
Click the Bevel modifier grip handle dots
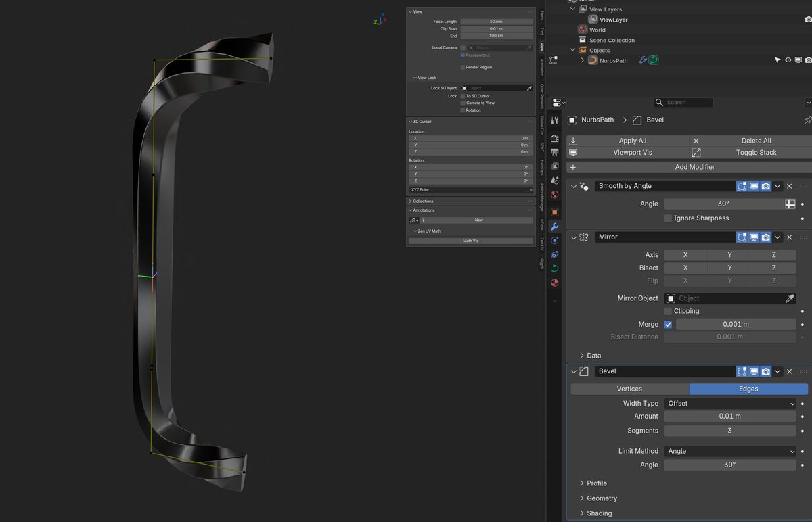(x=803, y=371)
